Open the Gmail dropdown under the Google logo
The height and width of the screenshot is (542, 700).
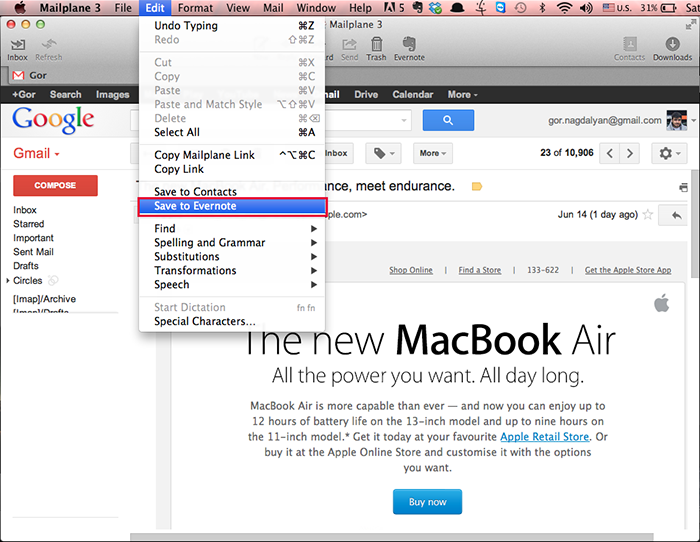pyautogui.click(x=36, y=153)
